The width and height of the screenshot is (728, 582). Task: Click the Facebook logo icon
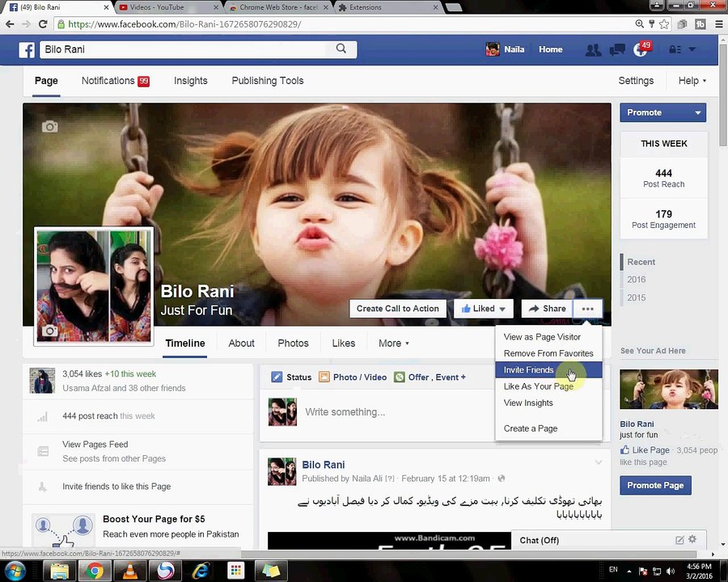coord(27,49)
